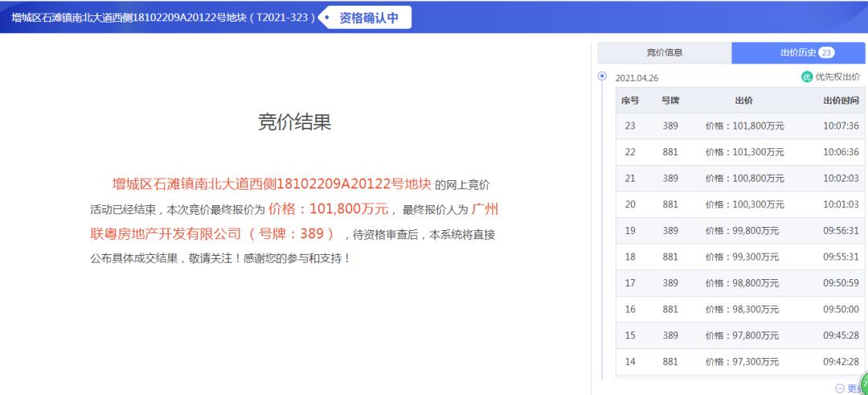Click plate number 881 in row 14

coord(670,362)
